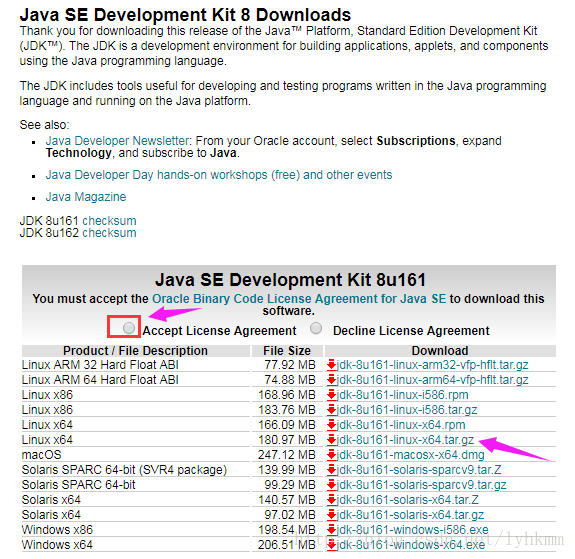Click download arrow icon for jdk-8u161-solaris-sparcv9.tar.gz
This screenshot has height=559, width=575.
click(332, 485)
